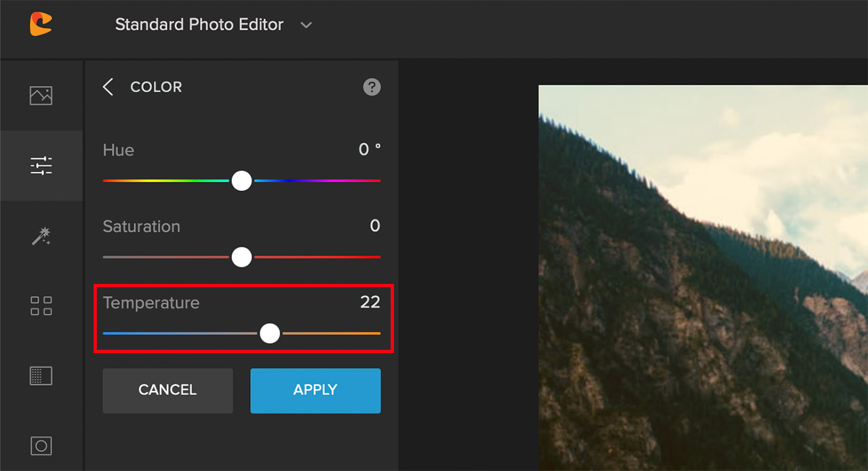Open the Overlays panel
The height and width of the screenshot is (471, 868).
pos(41,445)
